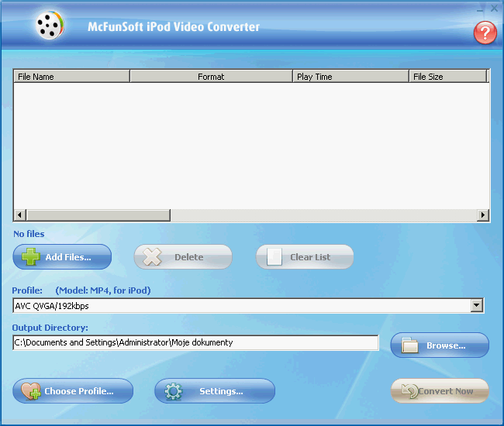Sort list by Play Time column header
This screenshot has height=426, width=504.
(350, 77)
